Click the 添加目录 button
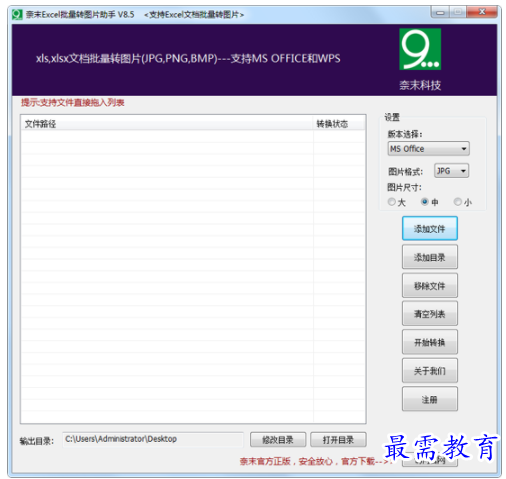 429,257
